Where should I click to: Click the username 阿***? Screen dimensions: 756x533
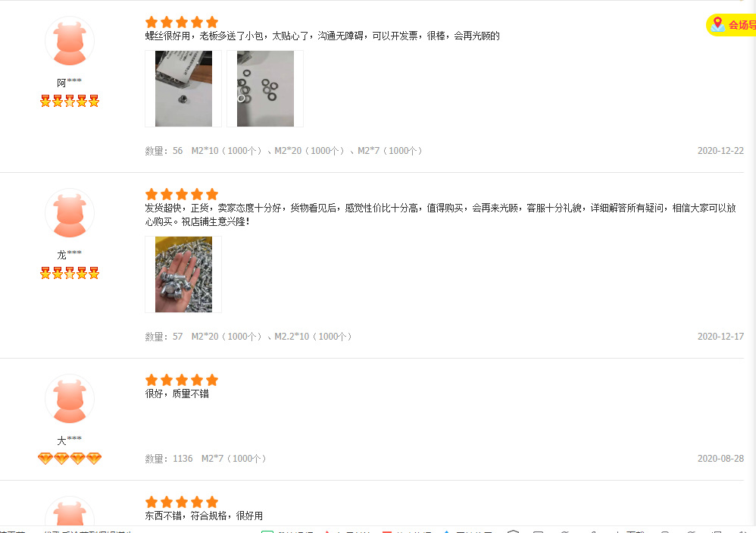pos(70,83)
